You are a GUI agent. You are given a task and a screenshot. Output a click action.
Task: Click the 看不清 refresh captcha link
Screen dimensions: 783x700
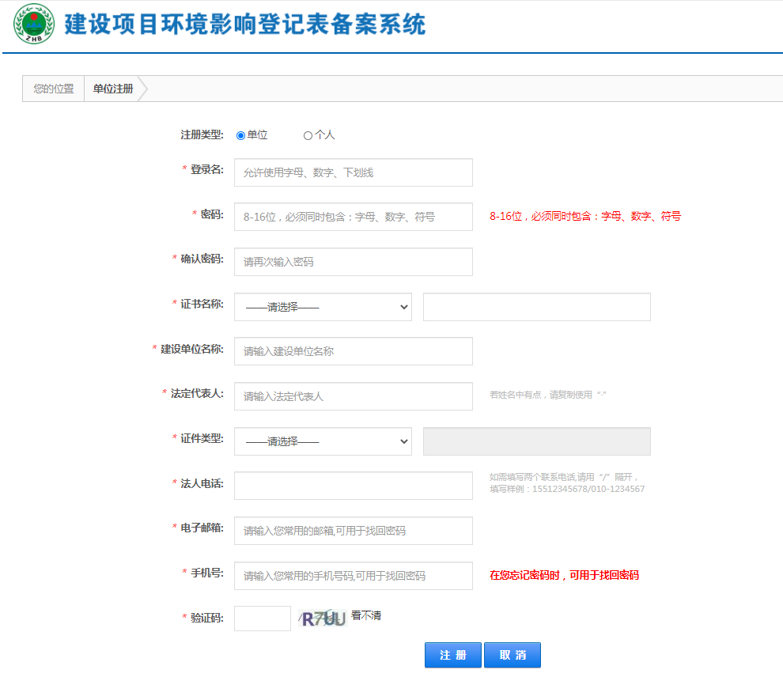(x=366, y=615)
